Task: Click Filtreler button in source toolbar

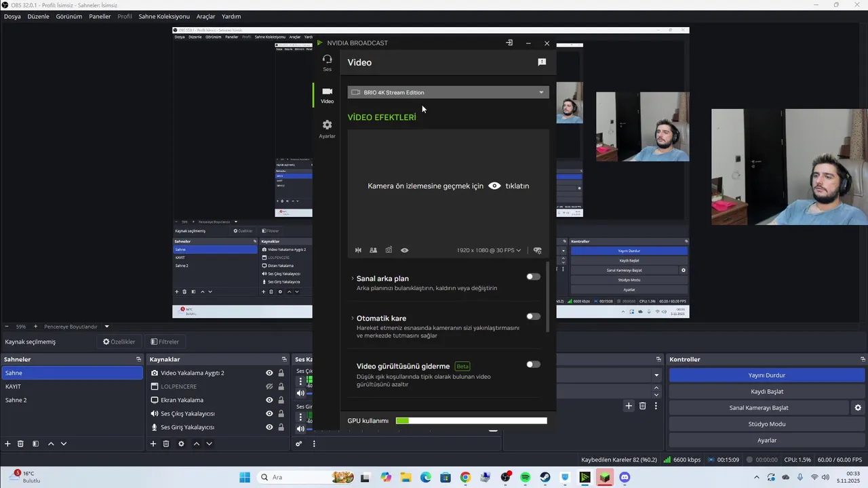Action: coord(165,342)
